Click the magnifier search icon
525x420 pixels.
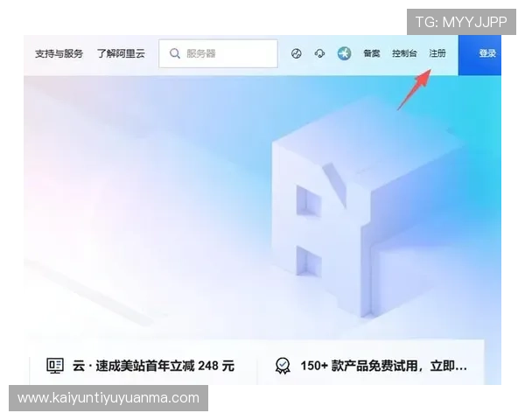tap(175, 53)
